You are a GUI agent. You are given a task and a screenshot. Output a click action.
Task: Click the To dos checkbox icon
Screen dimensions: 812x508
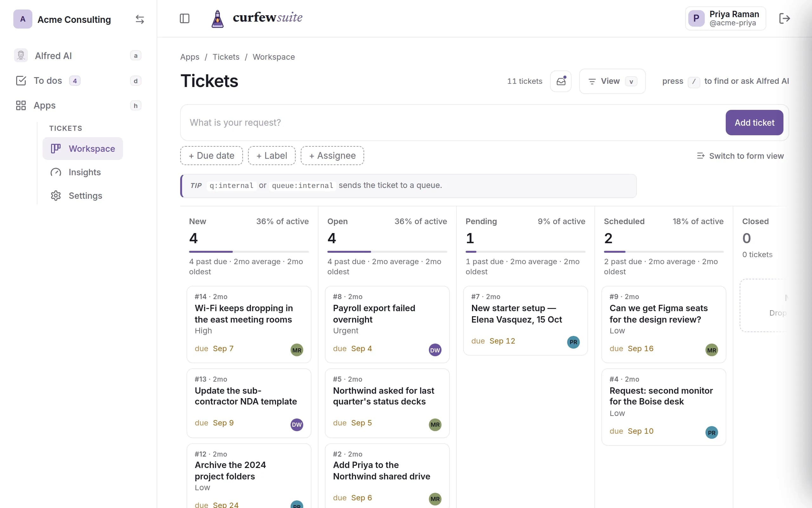(21, 81)
